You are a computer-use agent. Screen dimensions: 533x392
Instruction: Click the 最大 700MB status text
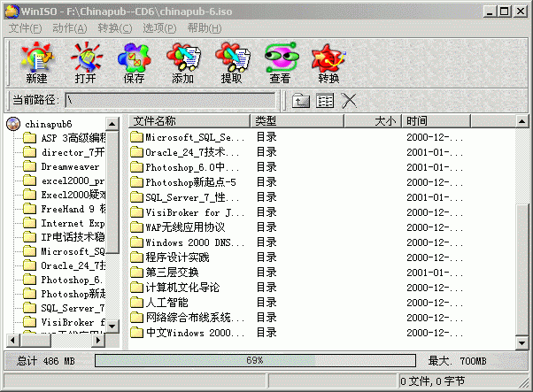(457, 361)
